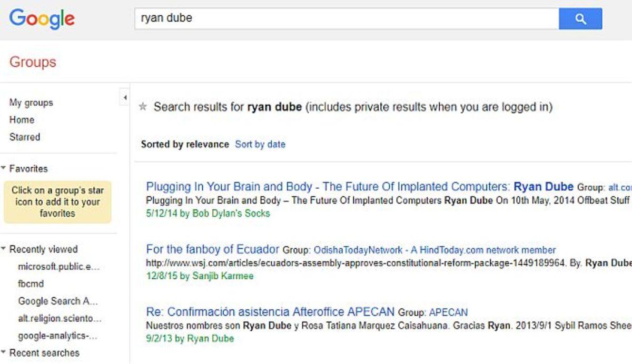Open recently viewed fbcmd group

[31, 284]
